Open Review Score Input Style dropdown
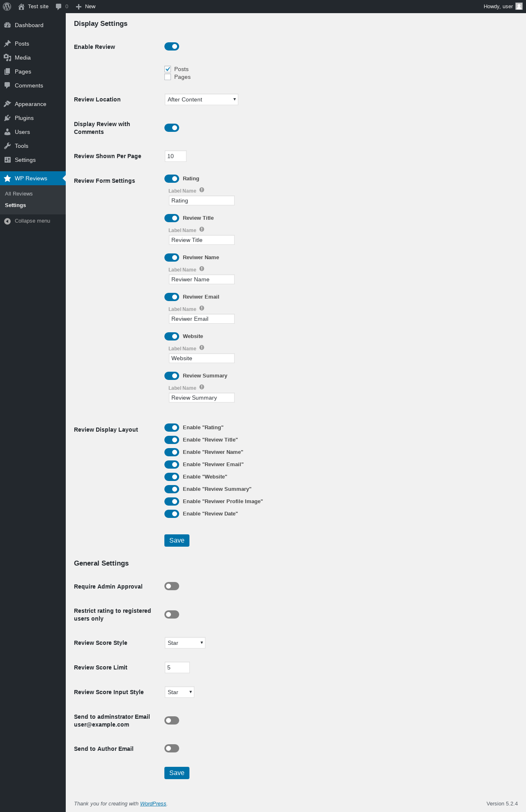 point(180,692)
